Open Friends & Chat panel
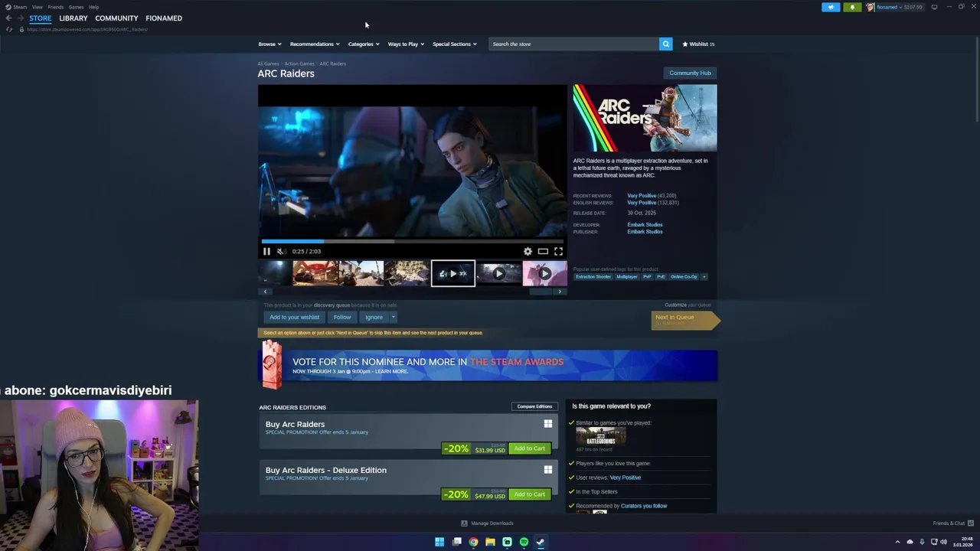 [x=953, y=523]
